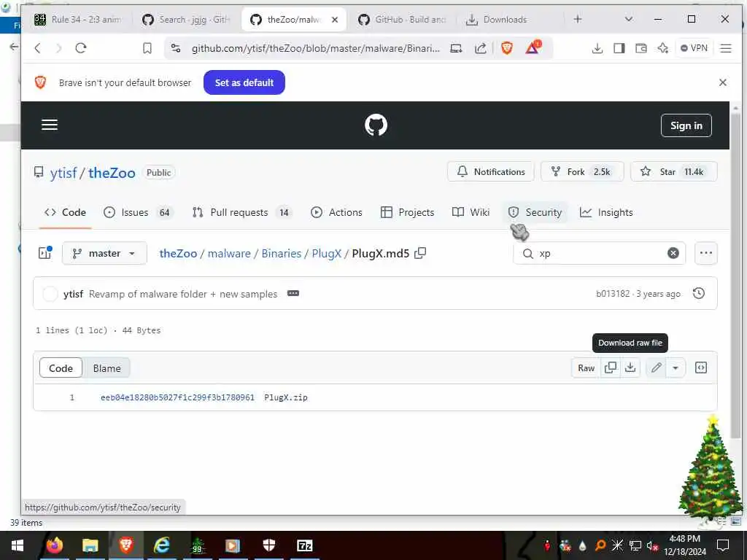Click the edit file pencil icon
747x560 pixels.
tap(656, 367)
